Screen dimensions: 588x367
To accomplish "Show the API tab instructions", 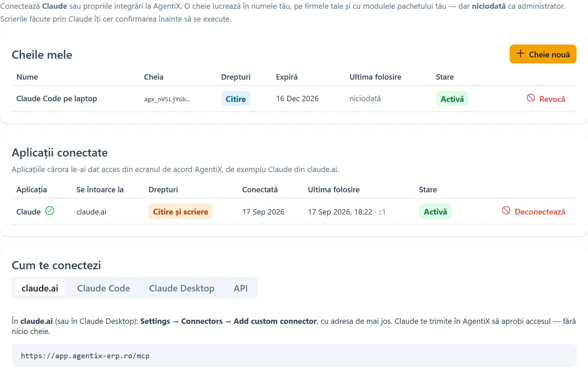I will click(x=241, y=288).
